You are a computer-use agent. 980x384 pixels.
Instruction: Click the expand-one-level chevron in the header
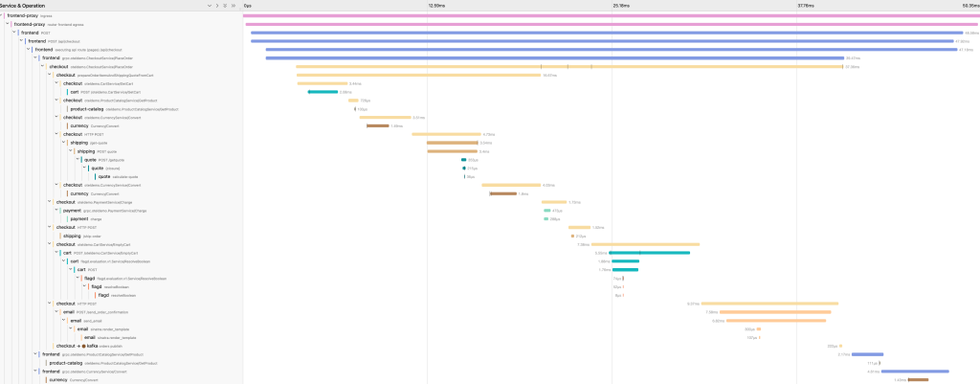pos(210,6)
